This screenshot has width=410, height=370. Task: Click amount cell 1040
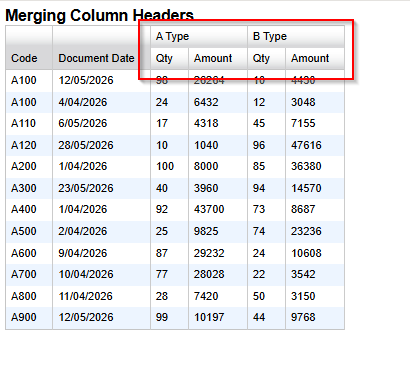pos(218,145)
